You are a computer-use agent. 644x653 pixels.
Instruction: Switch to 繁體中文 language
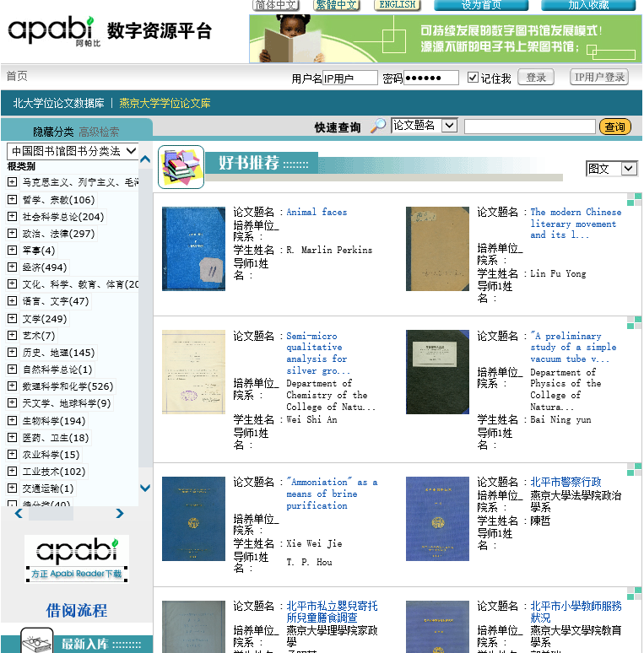pyautogui.click(x=336, y=5)
